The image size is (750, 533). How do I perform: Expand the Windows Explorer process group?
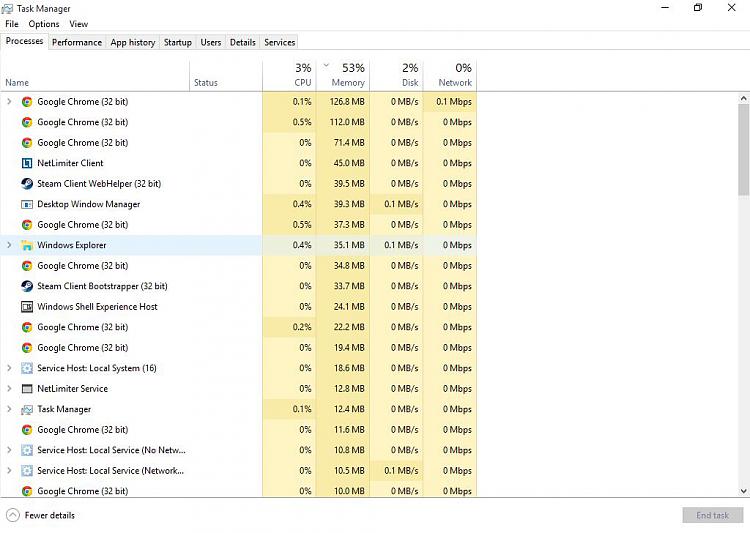coord(9,245)
